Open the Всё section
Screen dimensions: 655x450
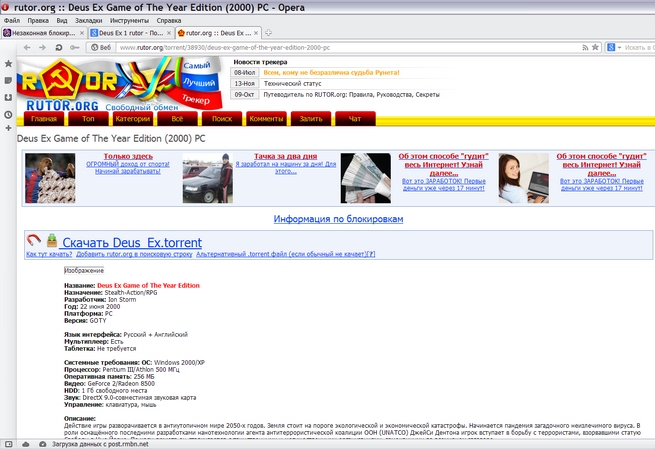point(177,119)
